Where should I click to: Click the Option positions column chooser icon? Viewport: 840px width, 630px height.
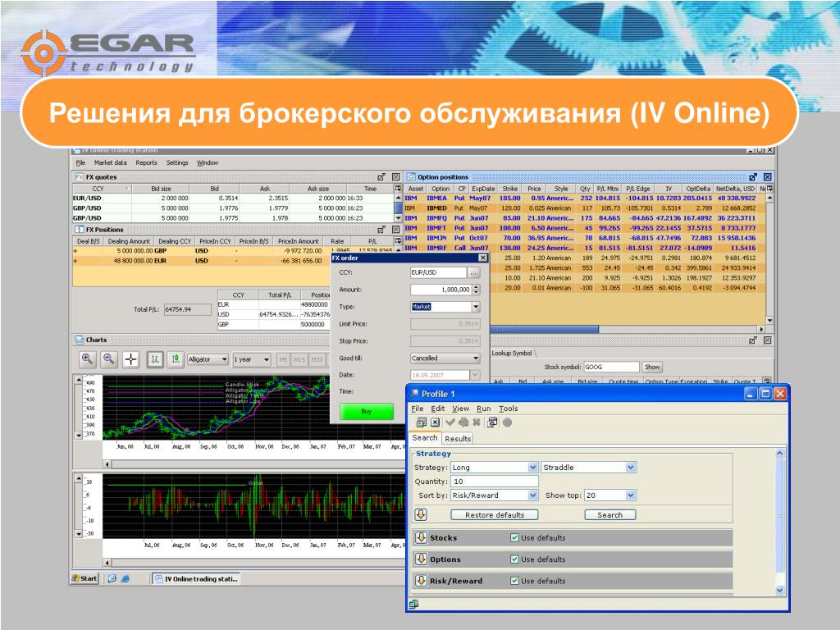pos(769,189)
